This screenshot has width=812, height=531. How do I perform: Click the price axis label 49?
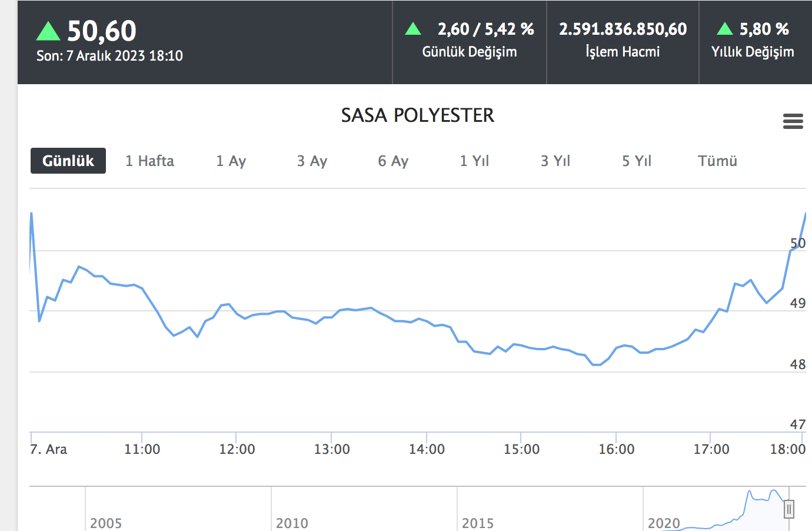(798, 303)
